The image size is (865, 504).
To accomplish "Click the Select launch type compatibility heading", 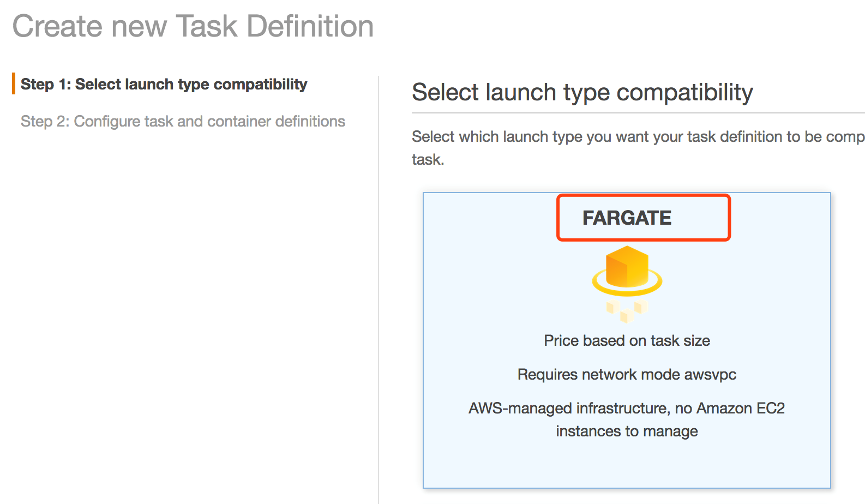I will 582,92.
